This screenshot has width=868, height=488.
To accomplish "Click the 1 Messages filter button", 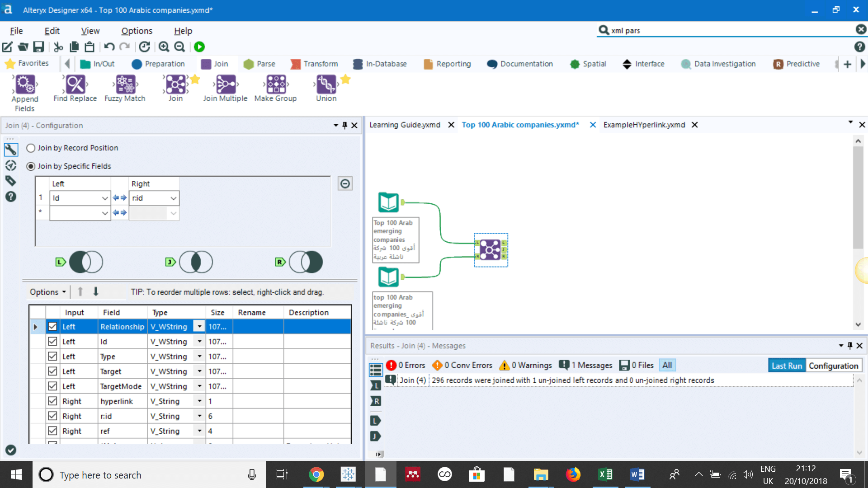I will pyautogui.click(x=586, y=365).
